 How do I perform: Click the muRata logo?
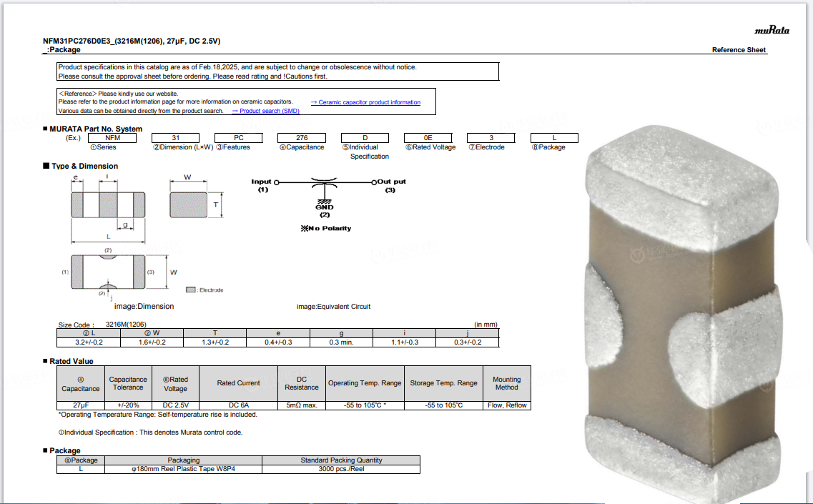[x=772, y=30]
